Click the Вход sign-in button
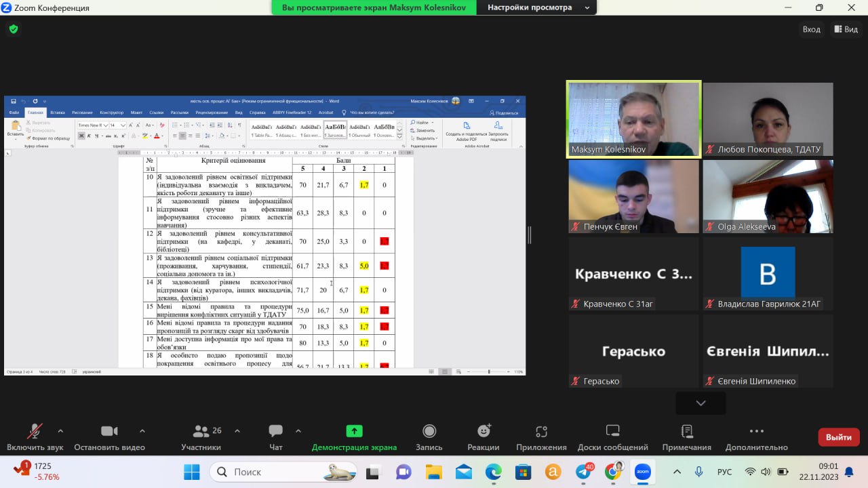 pos(811,29)
